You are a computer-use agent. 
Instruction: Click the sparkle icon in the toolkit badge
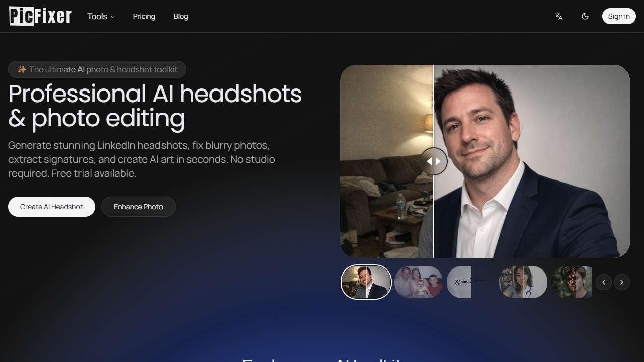[x=22, y=69]
